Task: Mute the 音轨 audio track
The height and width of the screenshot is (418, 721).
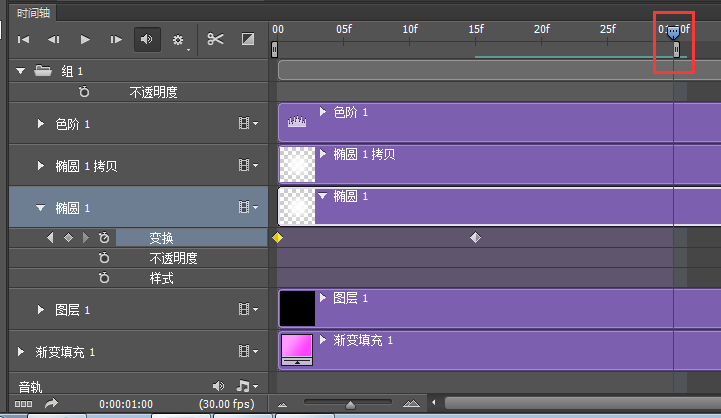Action: point(219,385)
